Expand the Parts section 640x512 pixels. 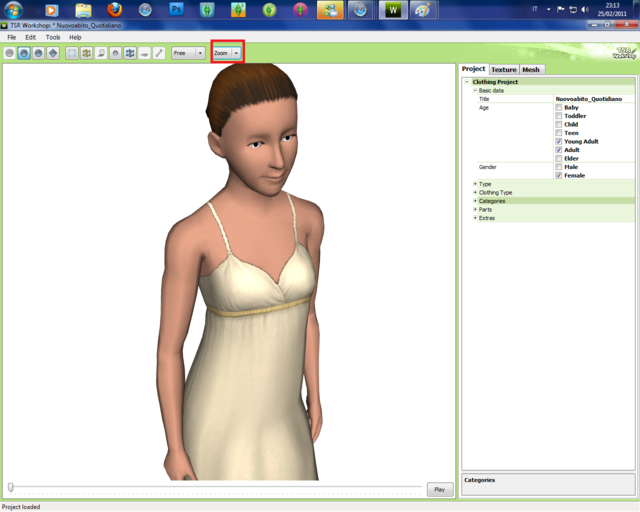475,209
